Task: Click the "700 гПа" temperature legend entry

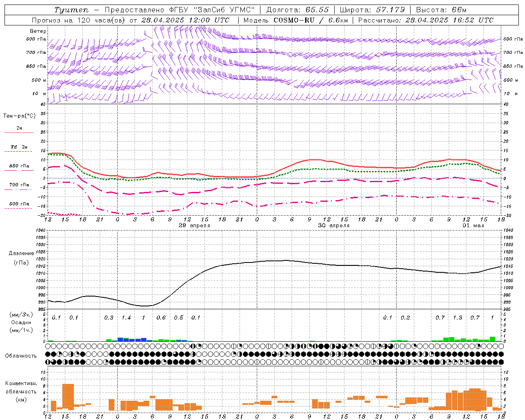Action: pos(19,185)
